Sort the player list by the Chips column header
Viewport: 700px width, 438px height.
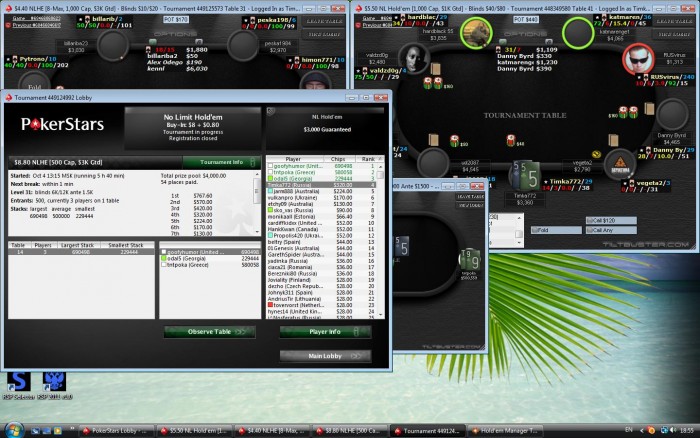tap(338, 159)
